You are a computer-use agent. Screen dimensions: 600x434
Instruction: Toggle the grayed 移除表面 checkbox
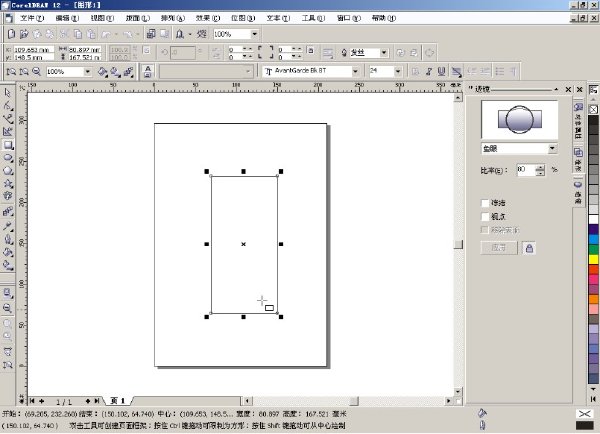tap(485, 230)
